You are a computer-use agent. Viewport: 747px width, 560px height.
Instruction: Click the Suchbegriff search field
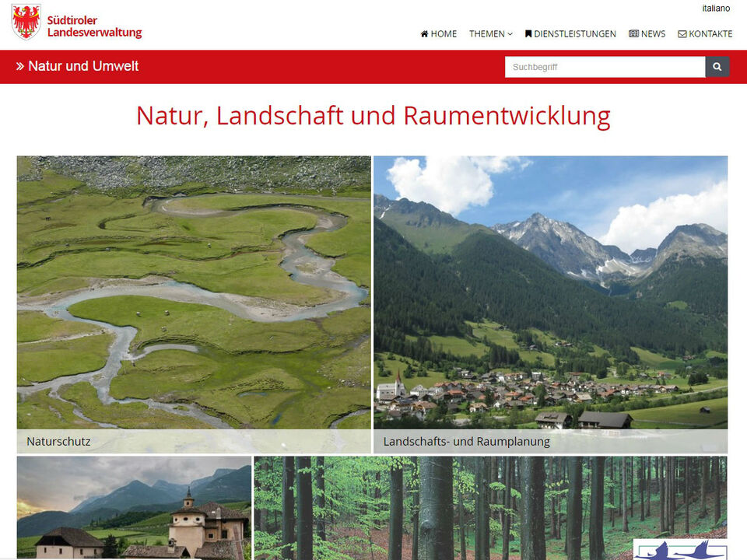pos(605,67)
